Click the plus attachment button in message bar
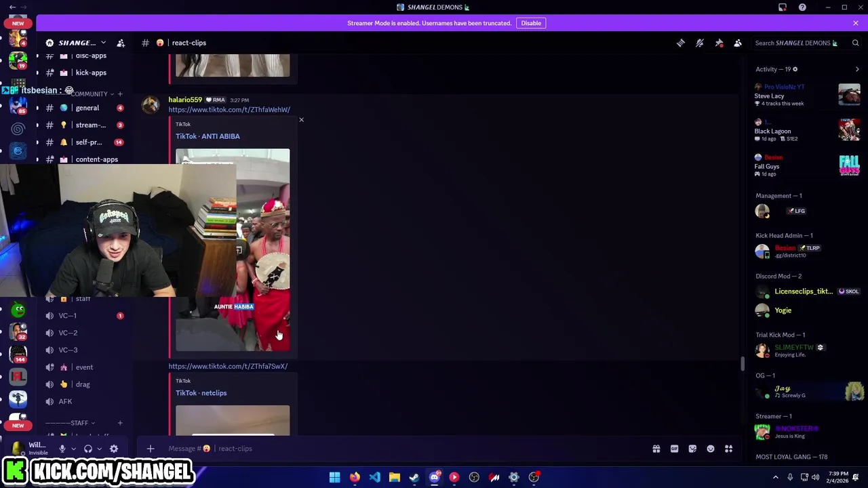Viewport: 868px width, 488px height. [151, 449]
